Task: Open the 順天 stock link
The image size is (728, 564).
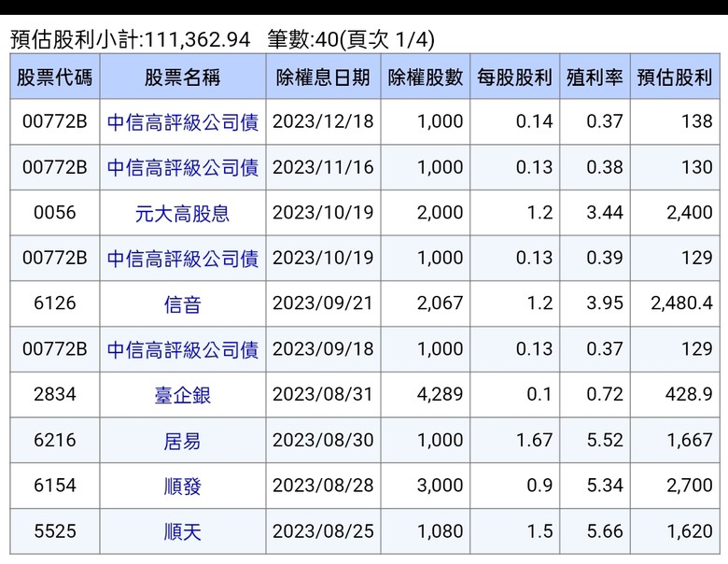Action: (182, 531)
